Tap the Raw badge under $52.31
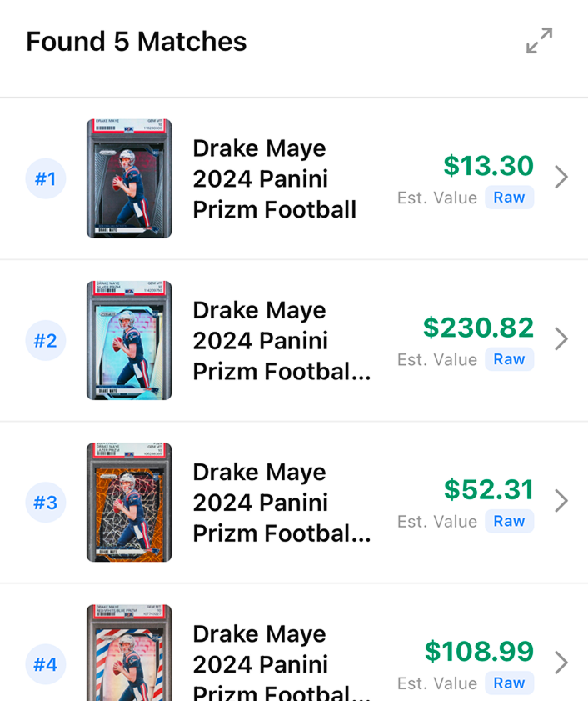Screen dimensions: 588x701 [509, 521]
